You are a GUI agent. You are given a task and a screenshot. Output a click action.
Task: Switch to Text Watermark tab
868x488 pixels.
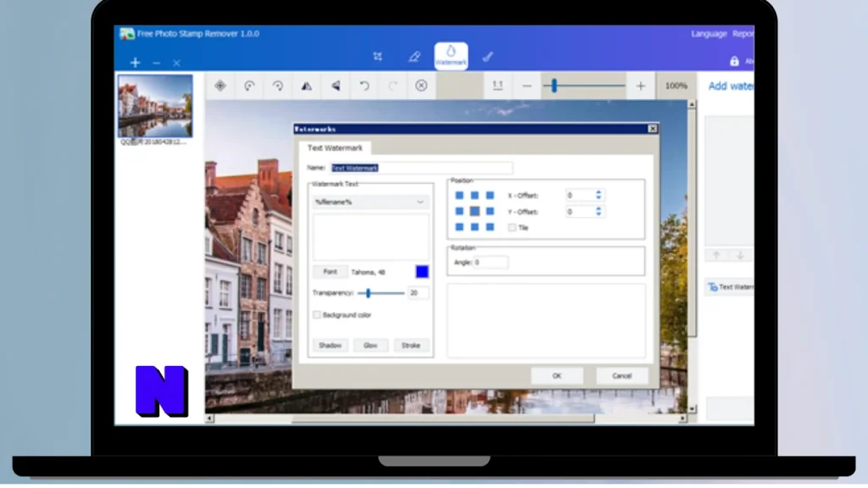click(x=335, y=147)
